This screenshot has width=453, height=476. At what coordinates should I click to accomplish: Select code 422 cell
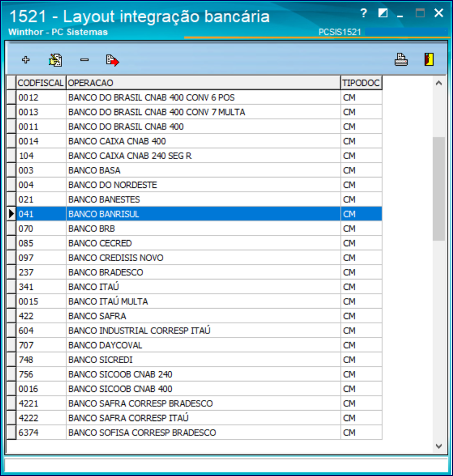click(41, 316)
